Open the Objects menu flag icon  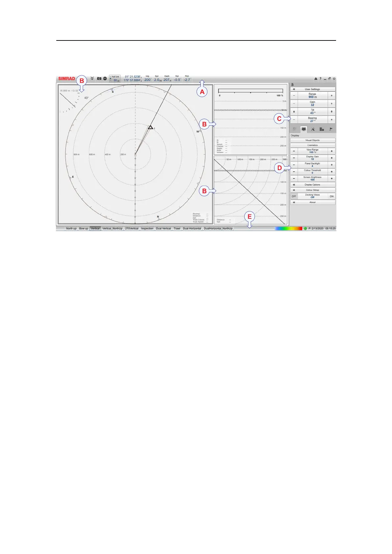331,129
